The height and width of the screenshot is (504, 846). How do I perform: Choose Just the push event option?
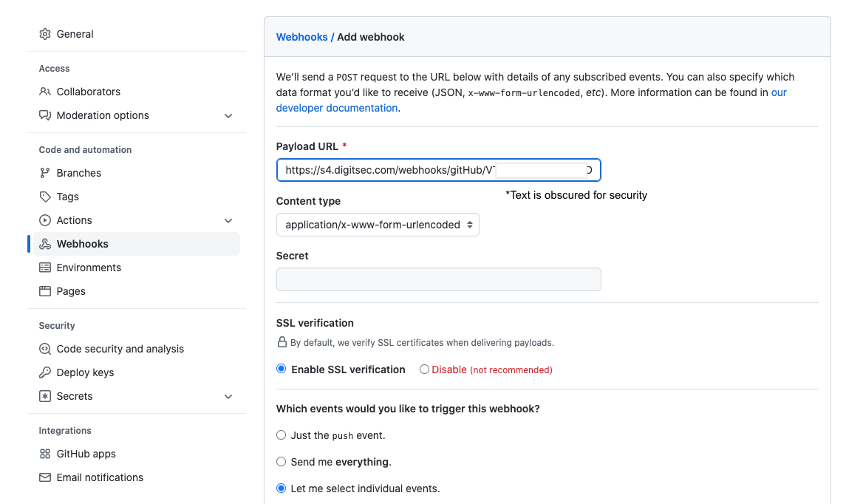pos(281,435)
